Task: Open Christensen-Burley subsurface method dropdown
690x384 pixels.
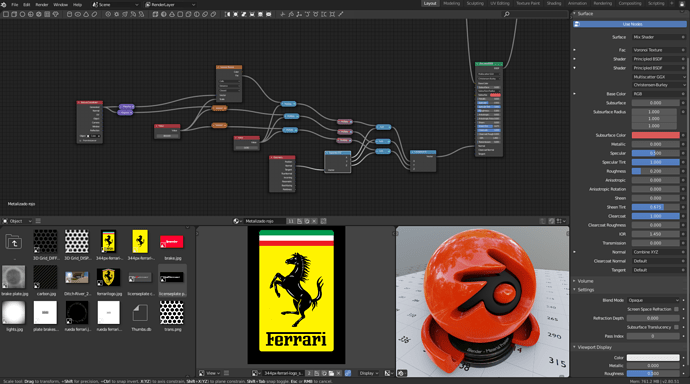Action: (658, 85)
